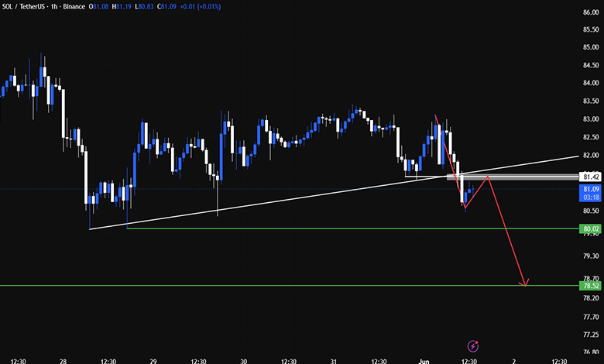604x364 pixels.
Task: Click the 86.00 level on price scale
Action: [591, 12]
